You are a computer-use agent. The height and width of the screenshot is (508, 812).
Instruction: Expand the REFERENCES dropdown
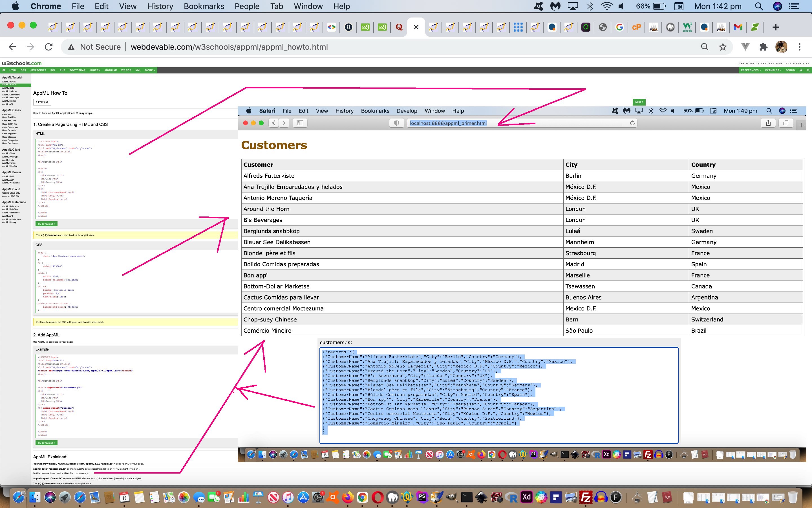(751, 70)
